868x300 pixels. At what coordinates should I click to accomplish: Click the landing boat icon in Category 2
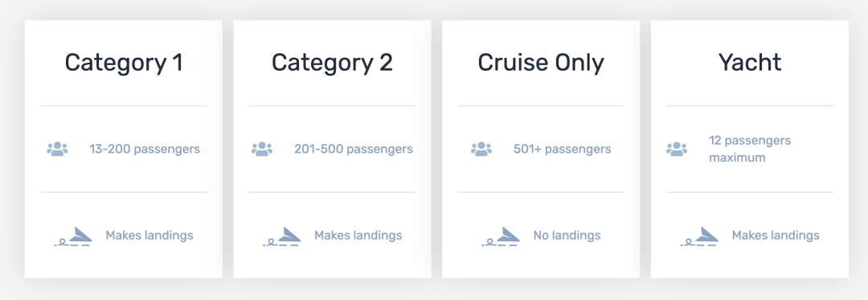coord(282,236)
